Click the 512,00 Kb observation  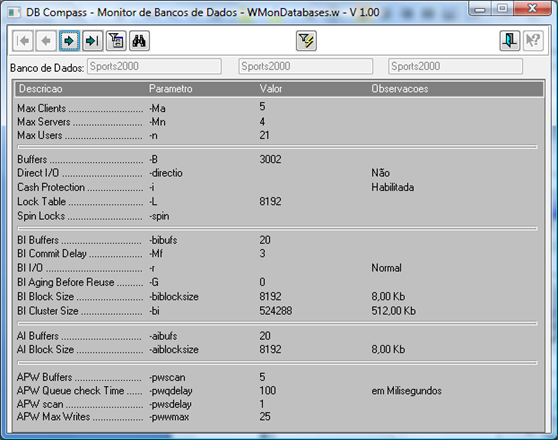pyautogui.click(x=393, y=311)
